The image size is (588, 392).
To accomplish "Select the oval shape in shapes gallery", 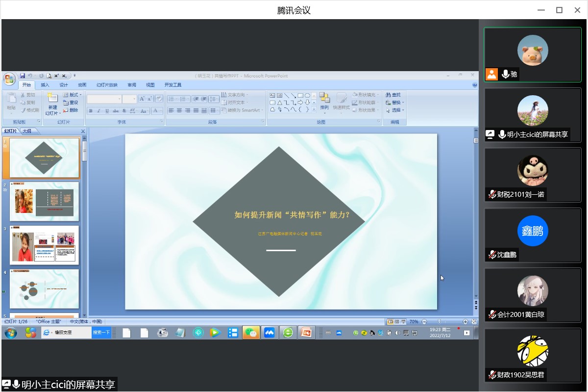I will pos(307,95).
